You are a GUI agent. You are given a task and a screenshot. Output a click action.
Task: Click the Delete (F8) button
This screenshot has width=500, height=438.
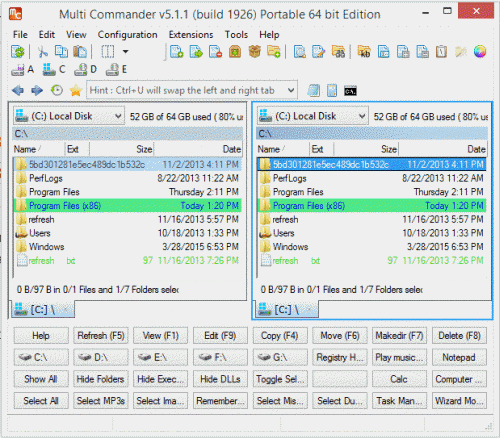click(459, 336)
